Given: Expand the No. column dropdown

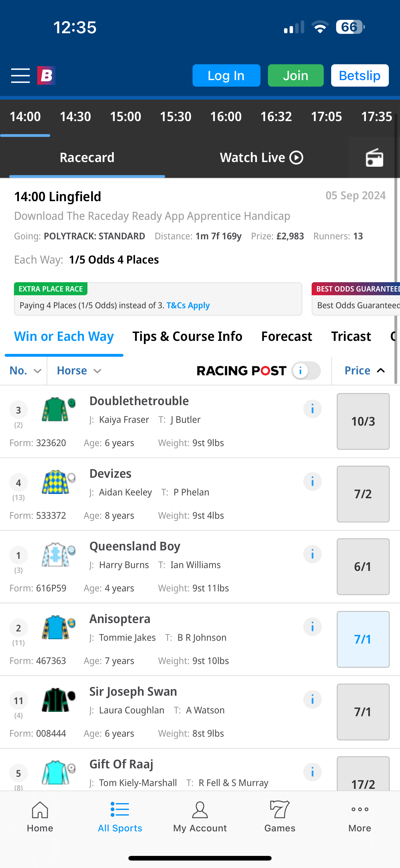Looking at the screenshot, I should pyautogui.click(x=25, y=370).
